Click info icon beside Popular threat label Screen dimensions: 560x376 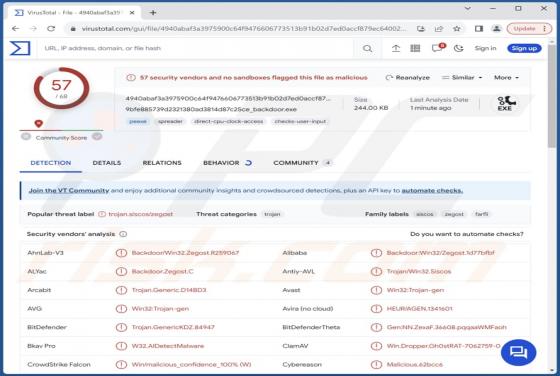102,214
